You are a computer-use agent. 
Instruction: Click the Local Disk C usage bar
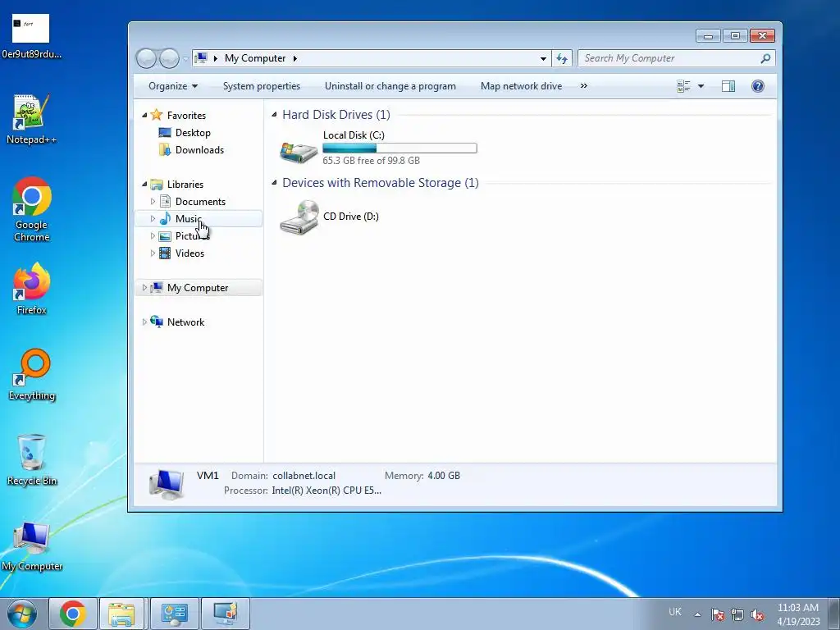(x=399, y=148)
